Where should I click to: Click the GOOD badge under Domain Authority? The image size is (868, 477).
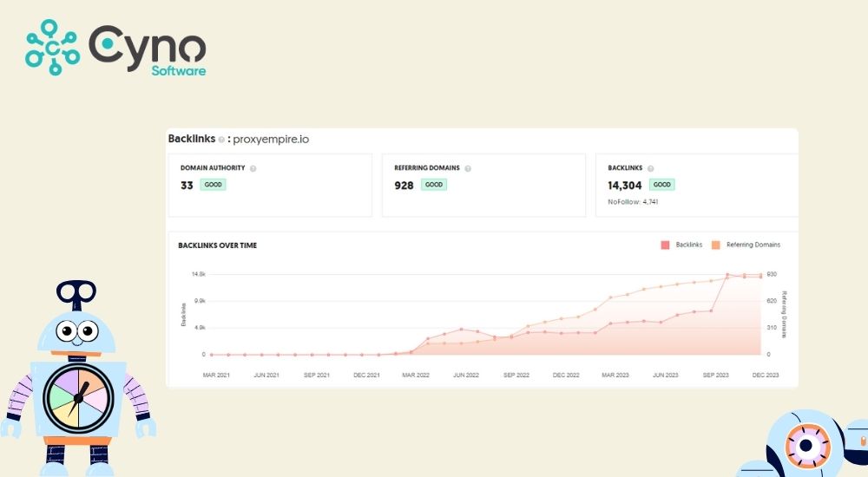coord(214,185)
